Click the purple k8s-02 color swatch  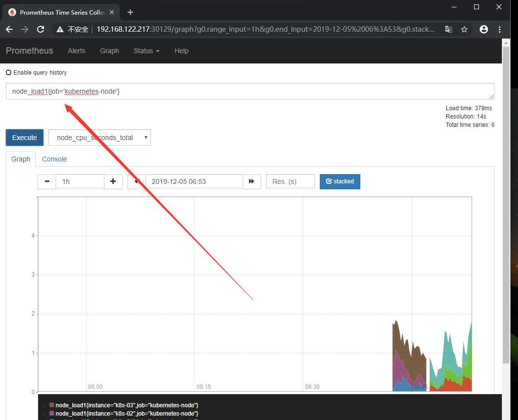(x=52, y=413)
